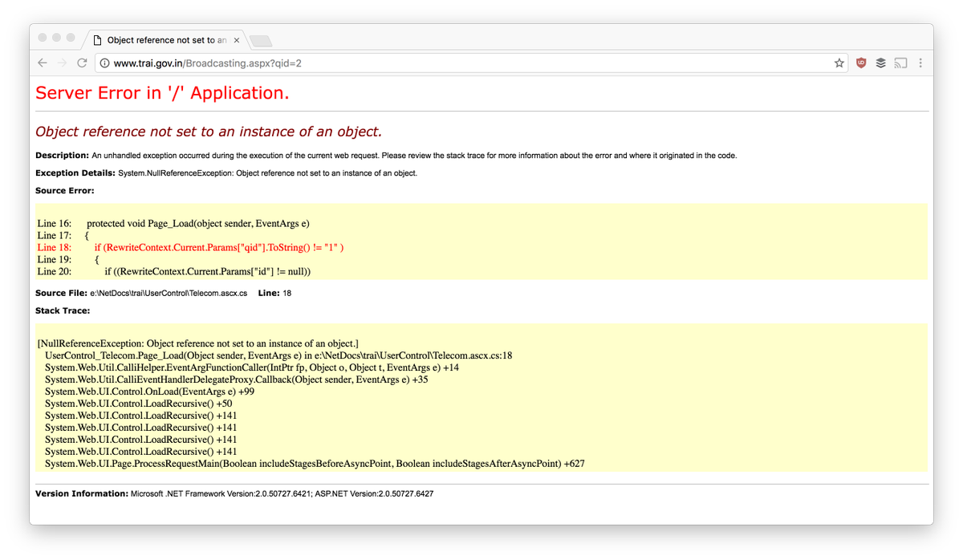Click the 'Server Error in '/' Application.' heading
The image size is (963, 560).
[162, 93]
